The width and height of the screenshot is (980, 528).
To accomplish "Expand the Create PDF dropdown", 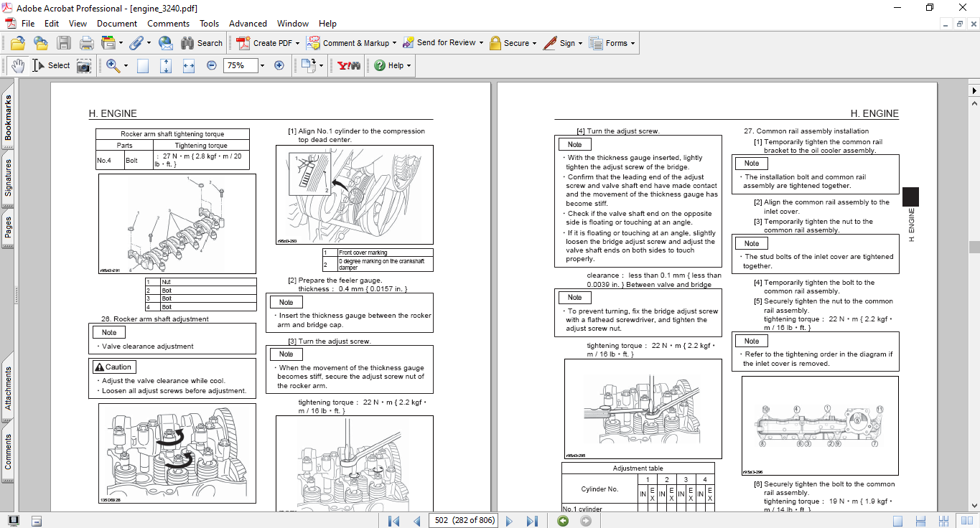I will pyautogui.click(x=297, y=43).
